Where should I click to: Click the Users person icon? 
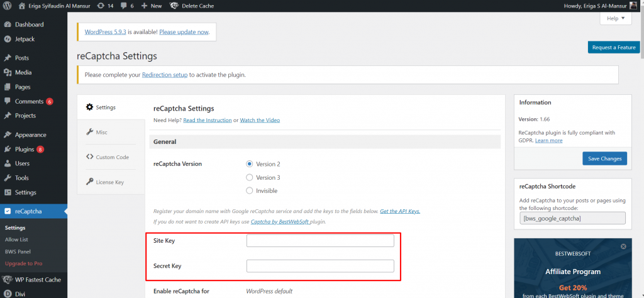[x=8, y=163]
